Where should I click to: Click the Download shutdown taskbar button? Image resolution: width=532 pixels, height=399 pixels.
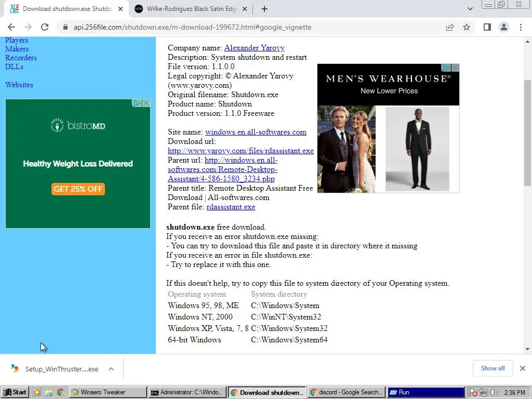pos(267,392)
